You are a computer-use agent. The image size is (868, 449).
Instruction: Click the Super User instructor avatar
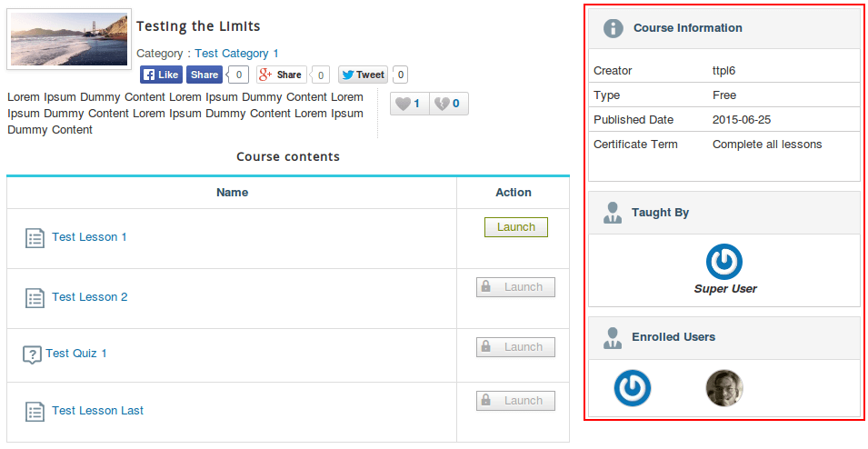coord(724,263)
